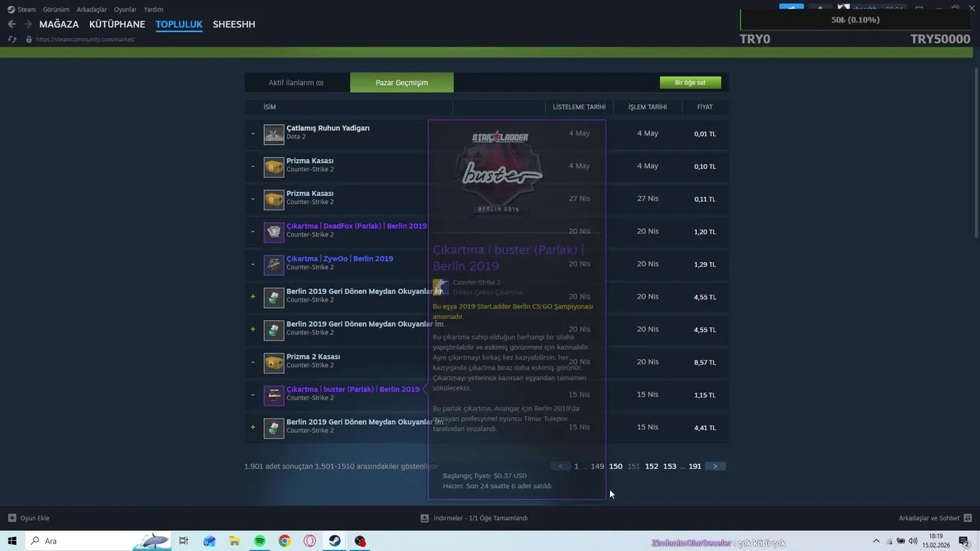Click the padlock icon beside the URL
Viewport: 980px width, 551px height.
tap(29, 39)
